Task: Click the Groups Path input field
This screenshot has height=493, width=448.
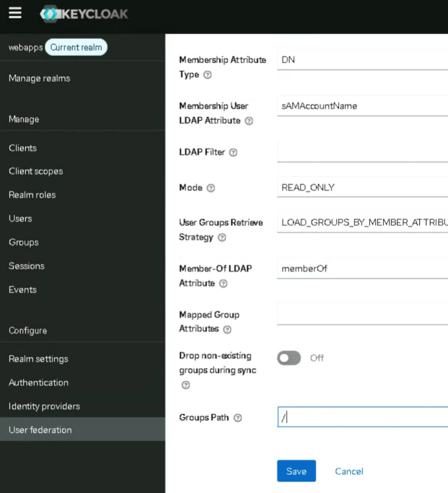Action: [x=362, y=417]
